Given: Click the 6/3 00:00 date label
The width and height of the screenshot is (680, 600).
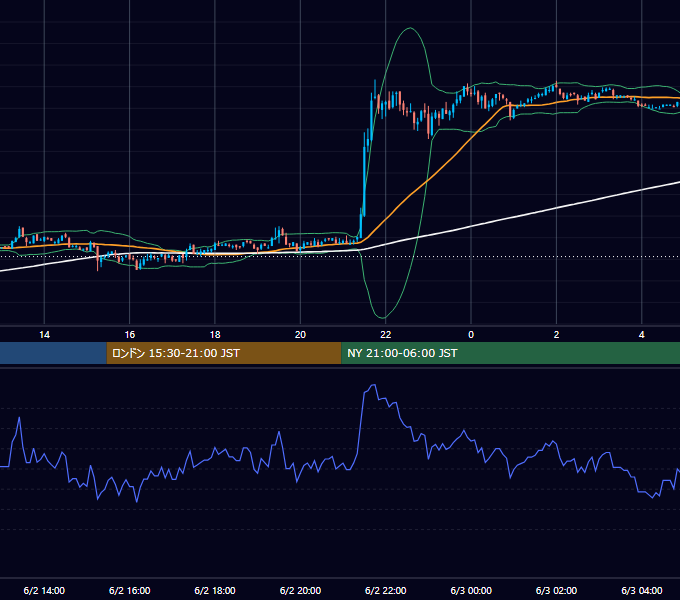Looking at the screenshot, I should [471, 590].
